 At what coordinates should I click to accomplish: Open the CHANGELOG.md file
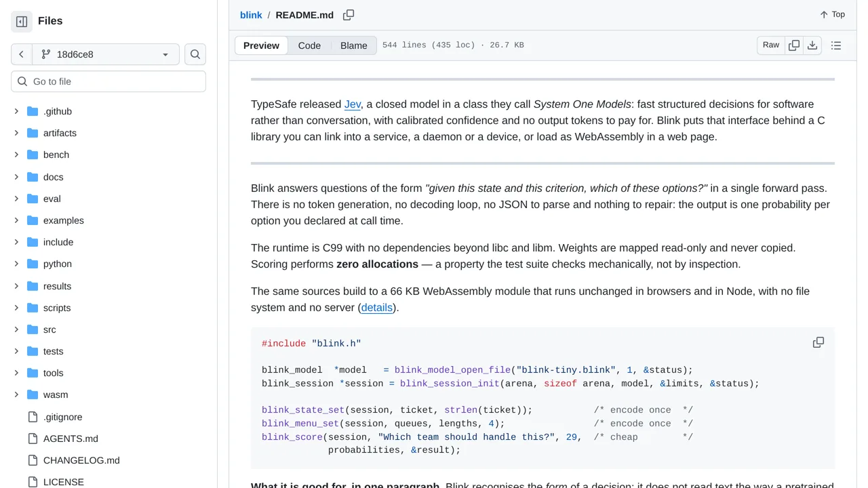pyautogui.click(x=81, y=460)
